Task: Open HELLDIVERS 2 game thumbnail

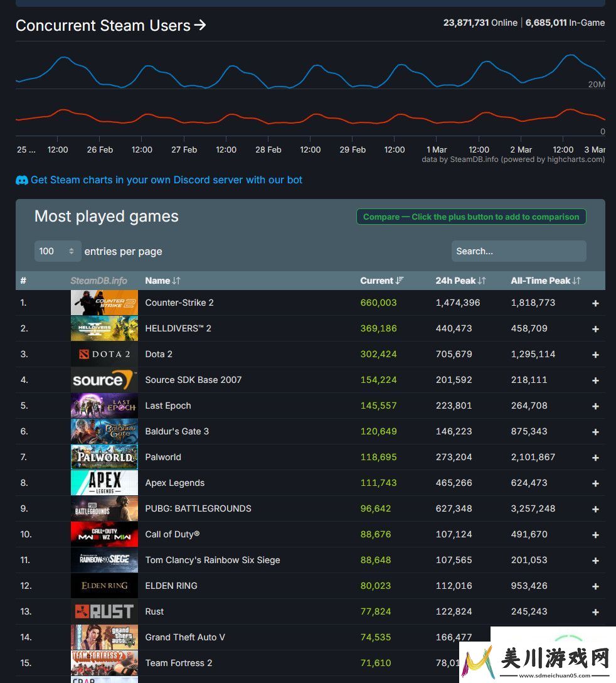Action: (x=105, y=328)
